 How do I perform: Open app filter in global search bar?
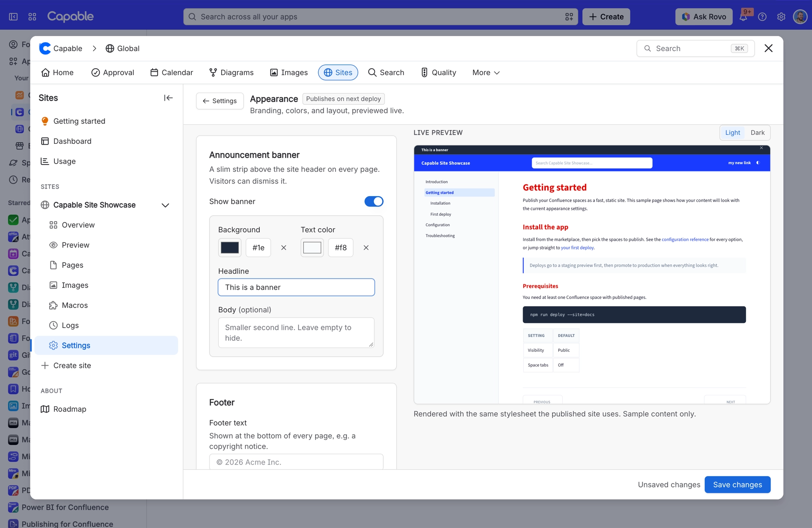(569, 17)
